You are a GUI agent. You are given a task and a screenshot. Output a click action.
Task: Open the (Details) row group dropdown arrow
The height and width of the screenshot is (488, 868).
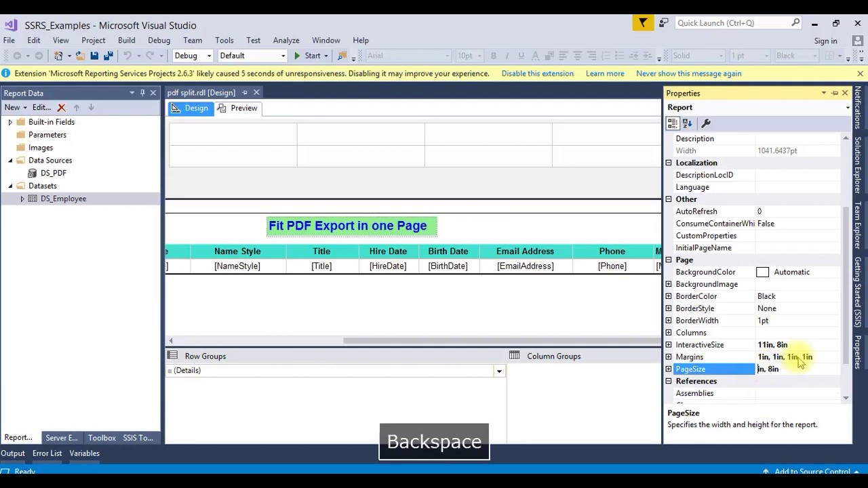coord(499,371)
